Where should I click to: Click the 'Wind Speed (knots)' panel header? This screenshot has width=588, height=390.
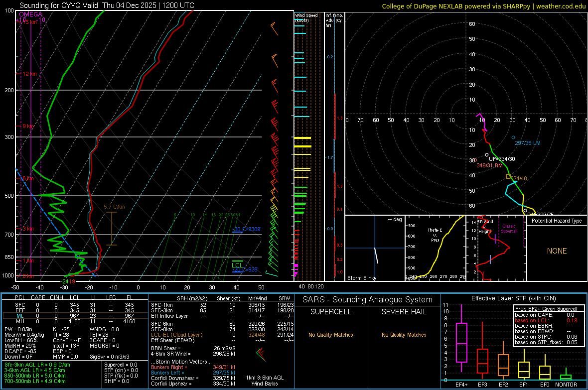[x=306, y=17]
